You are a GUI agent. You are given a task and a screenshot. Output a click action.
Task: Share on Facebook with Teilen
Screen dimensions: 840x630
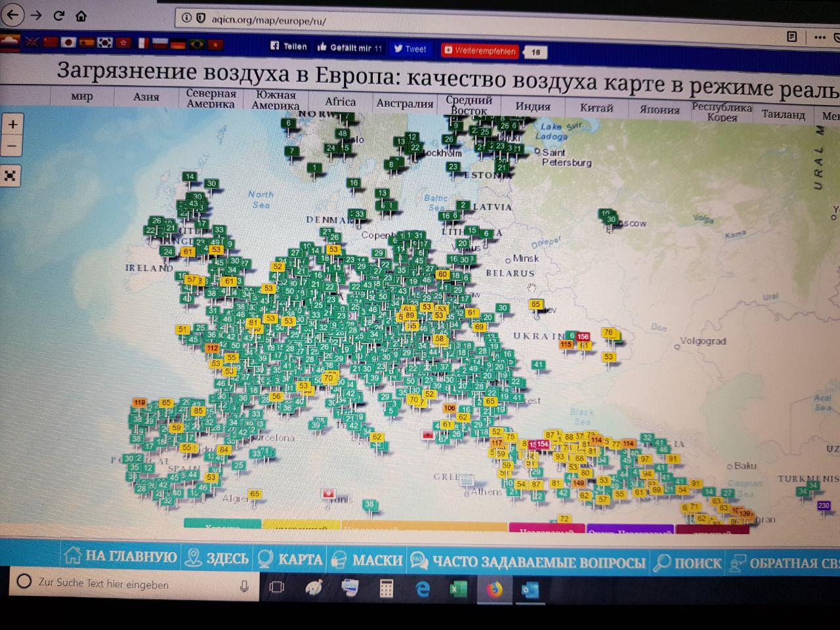tap(289, 46)
